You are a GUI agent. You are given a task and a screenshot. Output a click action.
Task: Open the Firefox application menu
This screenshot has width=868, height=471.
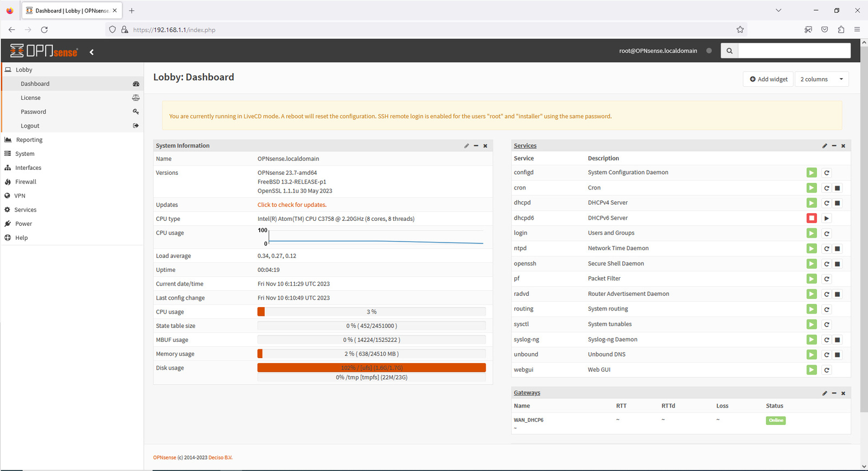(x=857, y=30)
